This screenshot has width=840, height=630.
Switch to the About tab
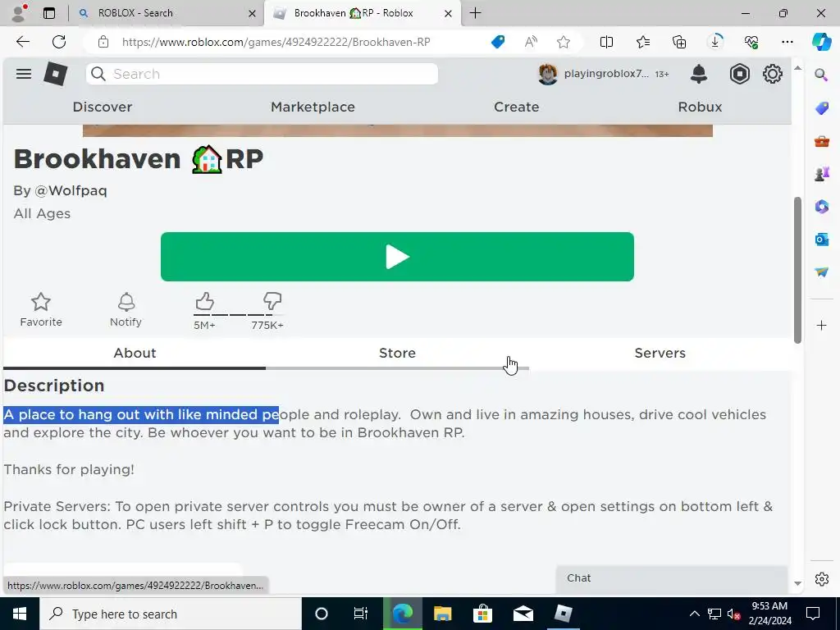coord(135,353)
